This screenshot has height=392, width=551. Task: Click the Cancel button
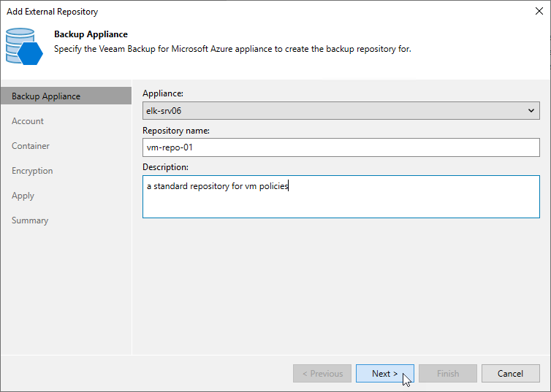click(510, 374)
